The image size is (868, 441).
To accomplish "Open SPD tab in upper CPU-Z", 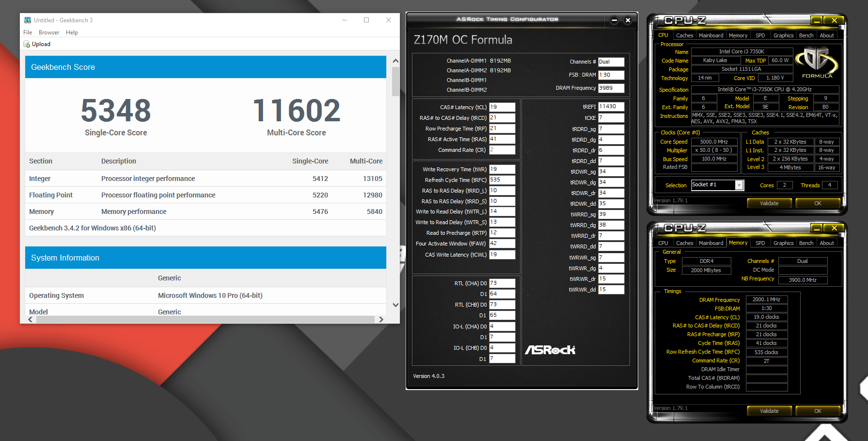I will 760,35.
